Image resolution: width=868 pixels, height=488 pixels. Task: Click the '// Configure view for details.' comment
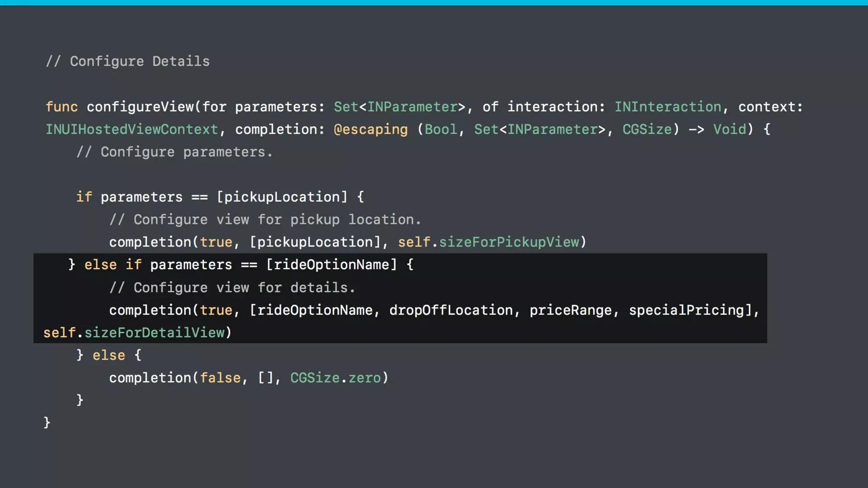click(x=232, y=288)
